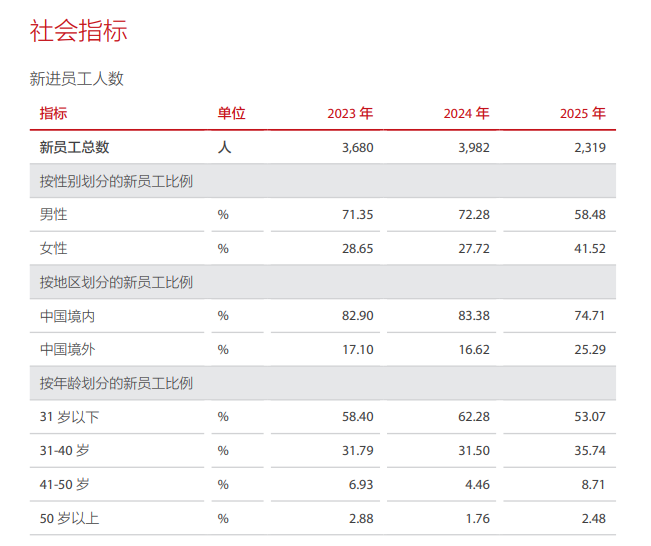Click section header 按年龄划分的新员工比例

click(116, 383)
